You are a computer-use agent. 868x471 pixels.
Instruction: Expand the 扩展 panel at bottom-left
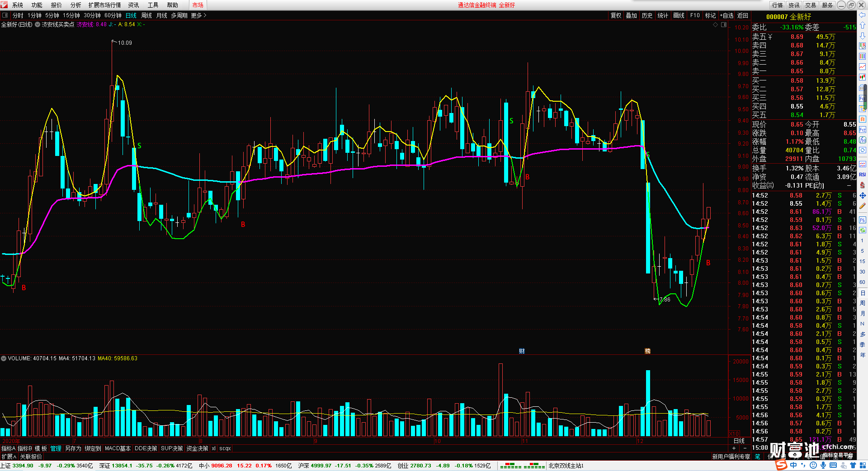click(9, 457)
